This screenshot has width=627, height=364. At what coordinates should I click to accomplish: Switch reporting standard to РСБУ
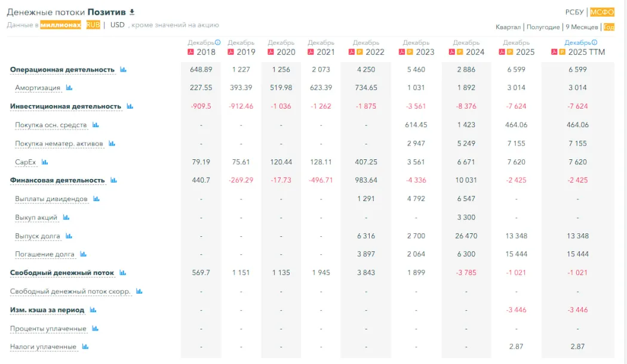pos(574,12)
